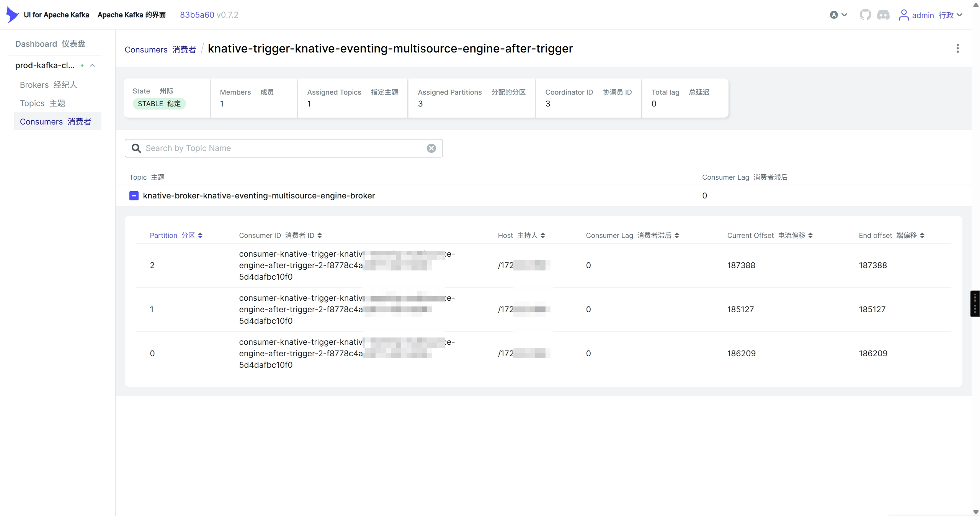Clear the topic search field

[431, 148]
